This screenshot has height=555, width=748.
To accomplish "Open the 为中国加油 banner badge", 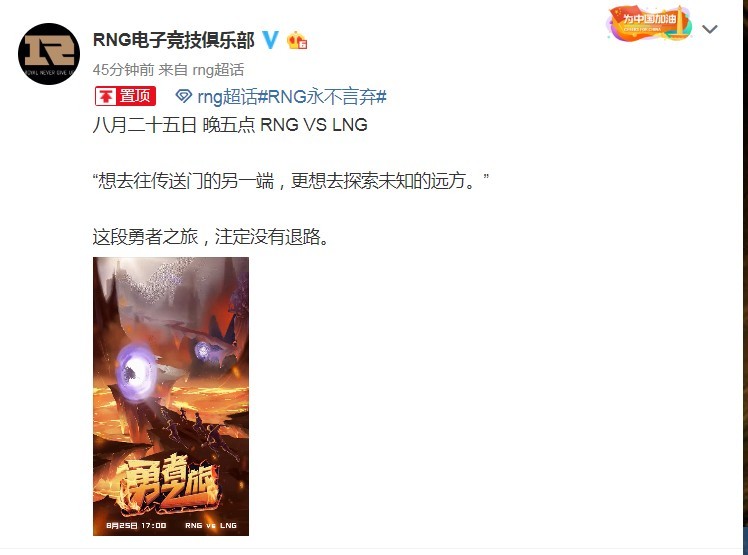I will (x=649, y=24).
